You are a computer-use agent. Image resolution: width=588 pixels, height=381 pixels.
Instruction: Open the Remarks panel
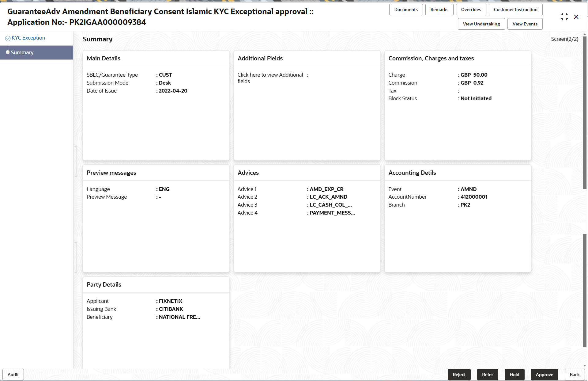(x=439, y=10)
